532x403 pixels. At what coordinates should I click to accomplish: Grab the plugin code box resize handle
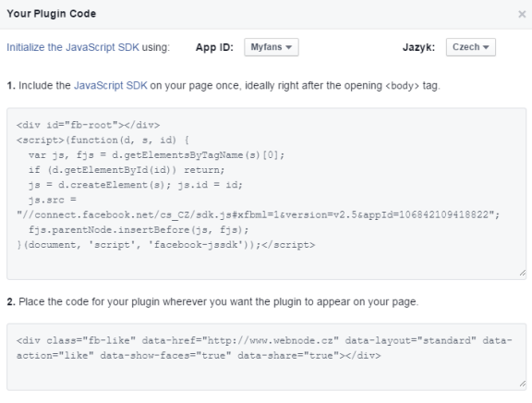click(x=523, y=384)
